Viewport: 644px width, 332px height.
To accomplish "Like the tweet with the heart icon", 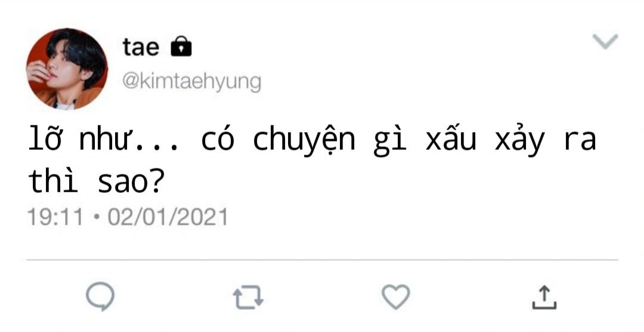I will pyautogui.click(x=396, y=297).
